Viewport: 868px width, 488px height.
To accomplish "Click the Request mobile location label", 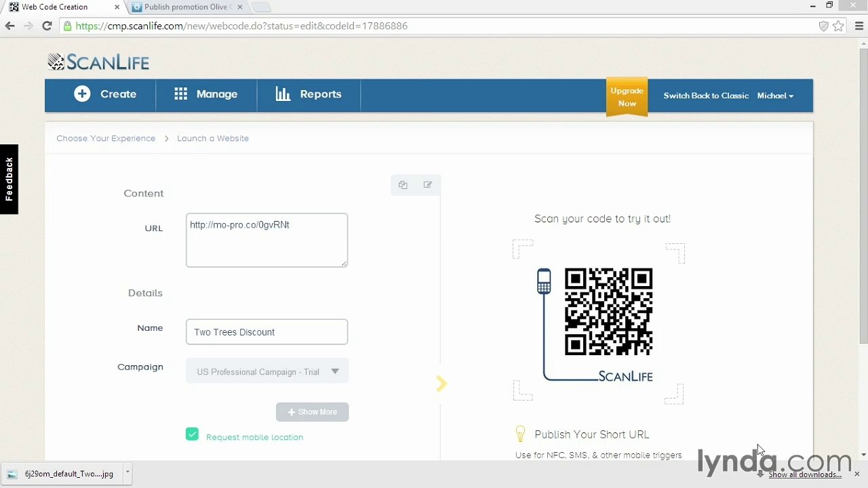I will click(x=254, y=437).
